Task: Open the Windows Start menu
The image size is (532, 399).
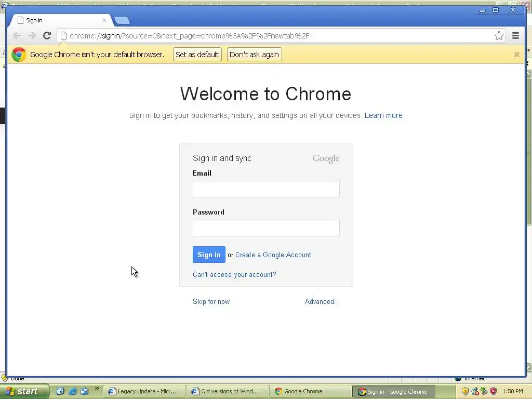Action: point(24,391)
